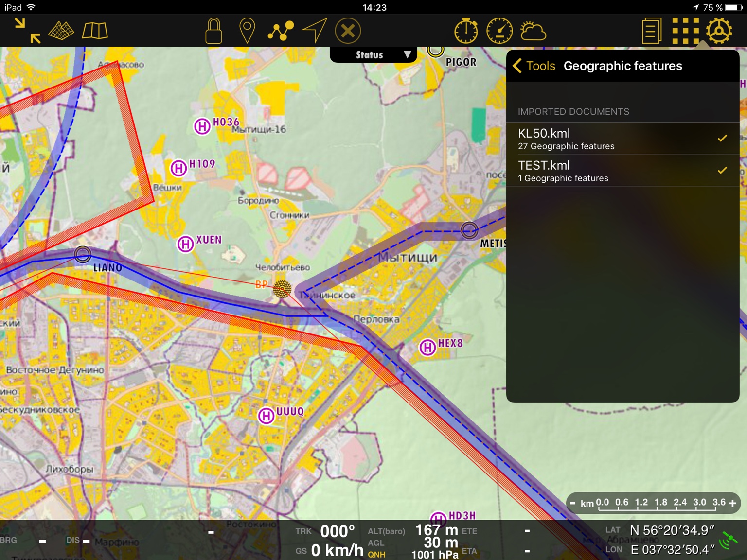This screenshot has width=747, height=560.
Task: Tap the fullscreen arrows icon
Action: [x=27, y=31]
